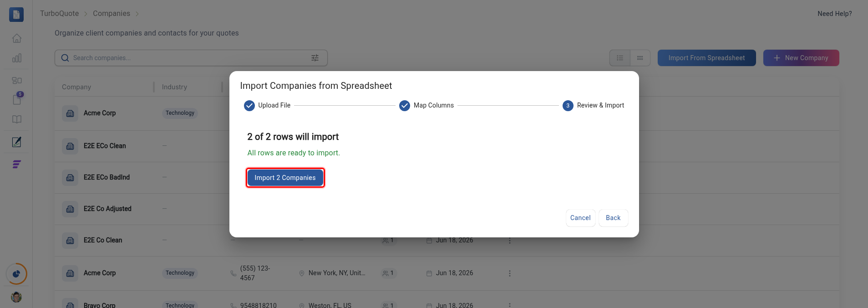The width and height of the screenshot is (868, 308).
Task: Open the TurboQuote logo icon
Action: pos(16,15)
